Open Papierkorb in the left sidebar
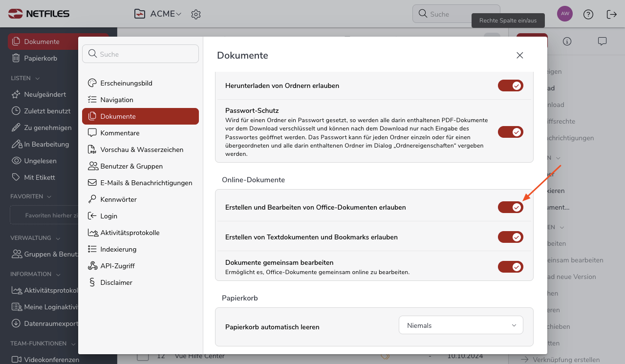Viewport: 625px width, 364px height. (41, 58)
